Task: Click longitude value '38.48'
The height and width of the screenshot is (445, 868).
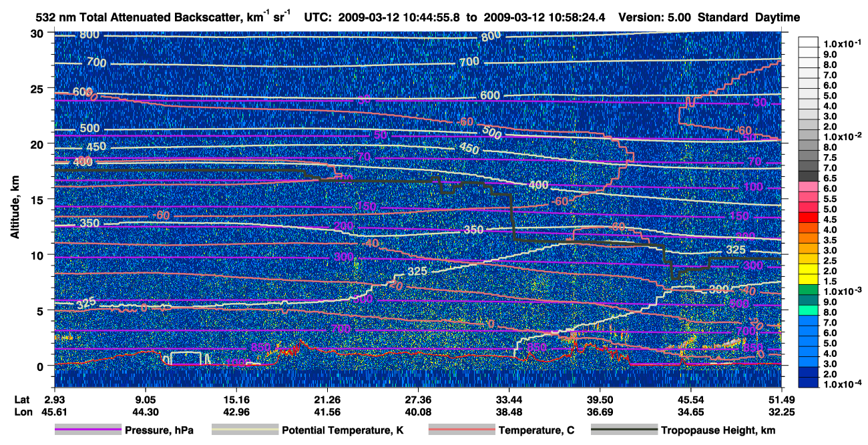Action: 509,412
